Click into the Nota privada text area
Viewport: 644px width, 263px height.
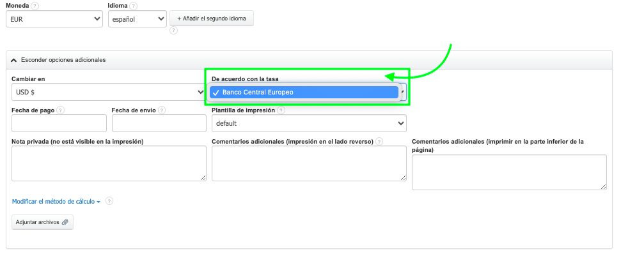tap(109, 163)
